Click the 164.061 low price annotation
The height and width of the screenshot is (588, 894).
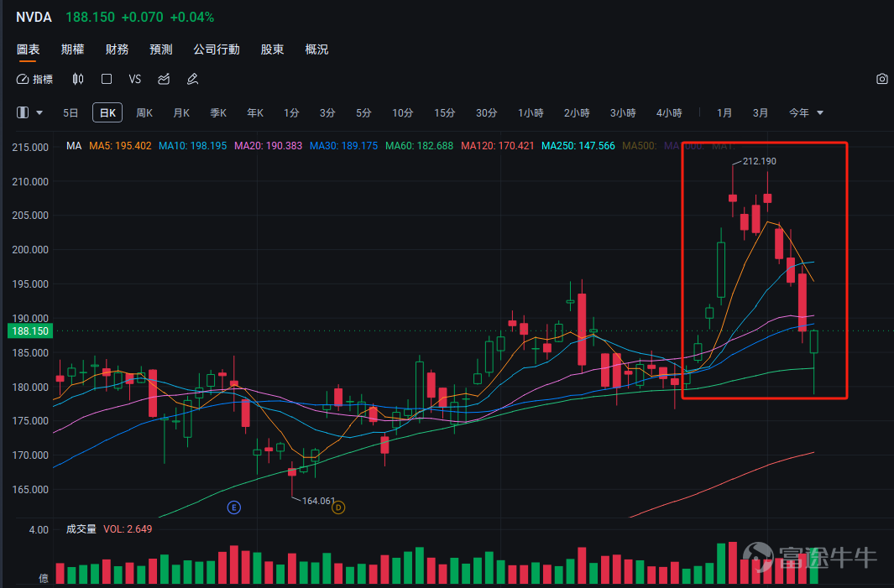coord(318,501)
